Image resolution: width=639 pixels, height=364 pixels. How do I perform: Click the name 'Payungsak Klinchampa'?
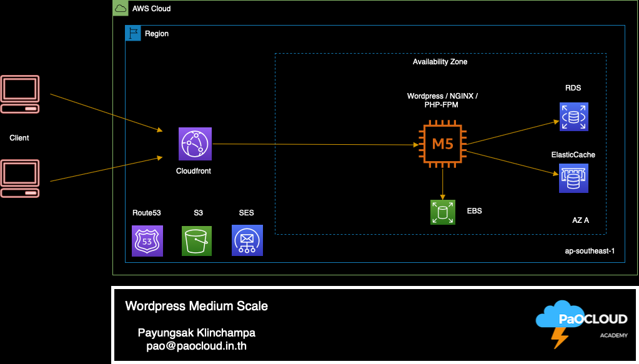[196, 333]
